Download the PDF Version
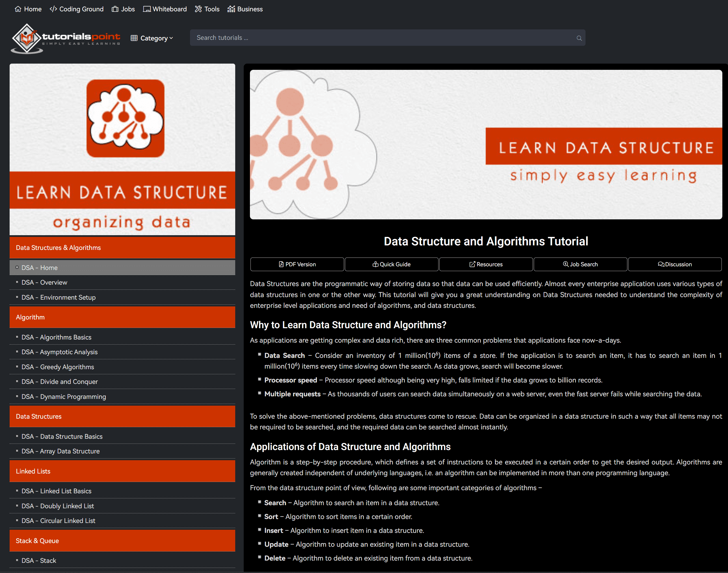 pos(297,264)
